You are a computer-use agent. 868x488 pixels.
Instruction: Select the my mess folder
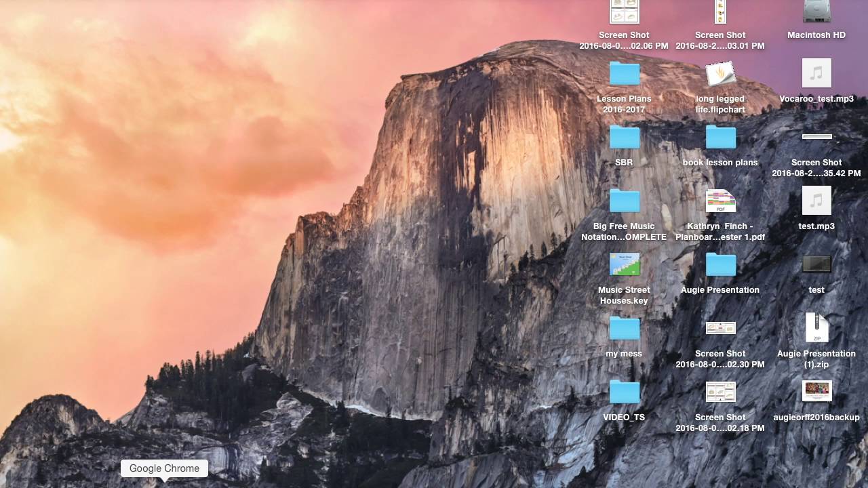(625, 329)
